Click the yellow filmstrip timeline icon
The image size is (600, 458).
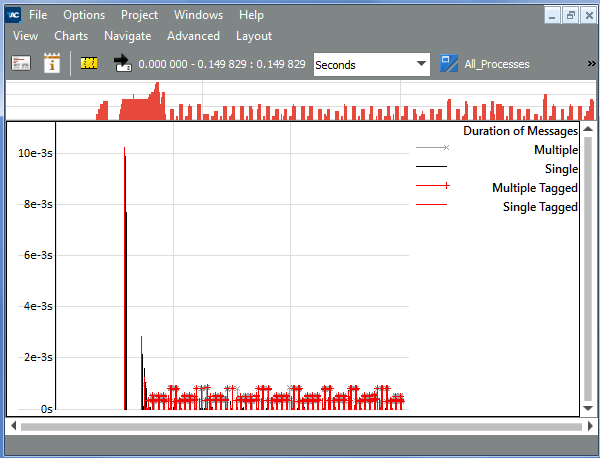[x=89, y=63]
